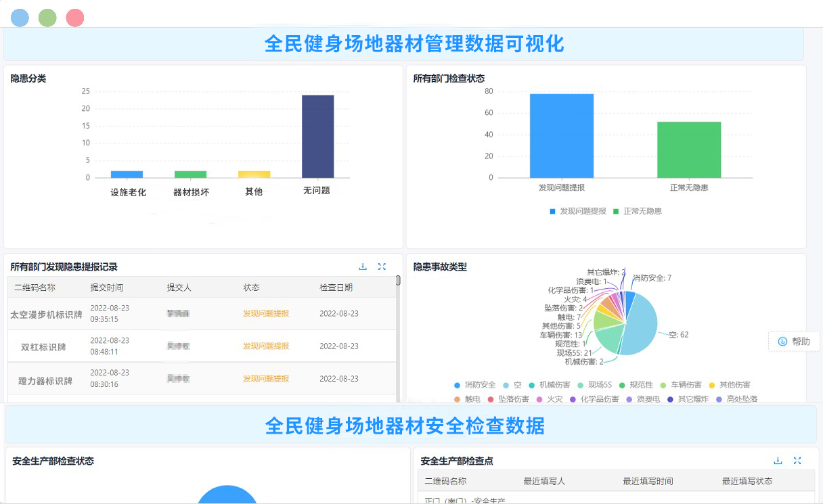Click the 无问题 bar in 隐患分类 chart
This screenshot has width=823, height=504.
click(317, 135)
